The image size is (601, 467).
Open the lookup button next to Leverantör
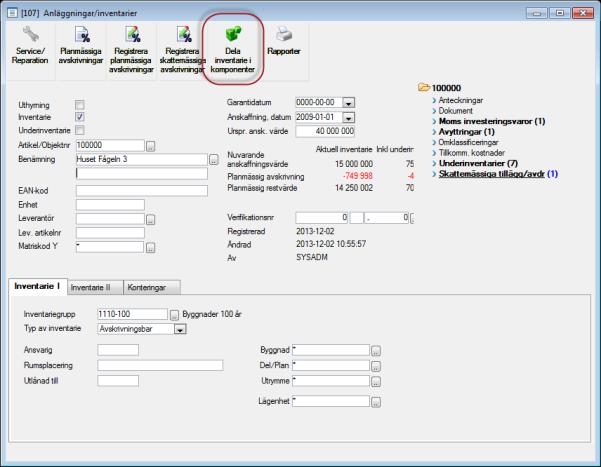tap(151, 219)
